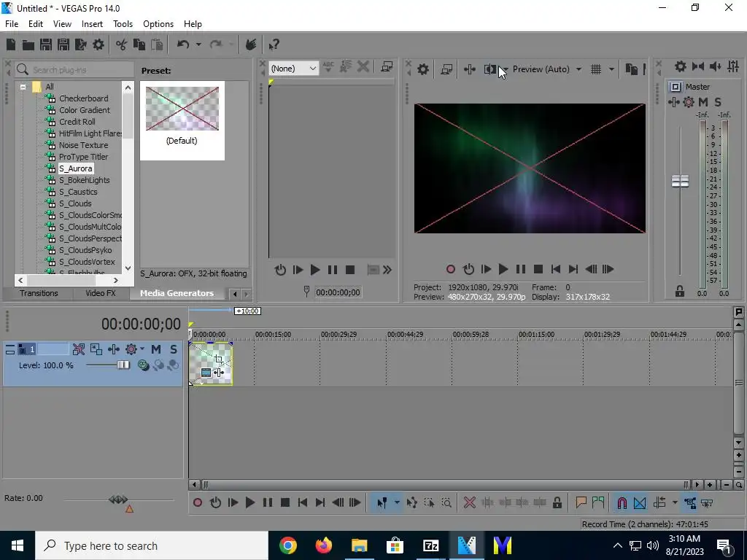Solo video track 1
Image resolution: width=747 pixels, height=560 pixels.
point(174,349)
